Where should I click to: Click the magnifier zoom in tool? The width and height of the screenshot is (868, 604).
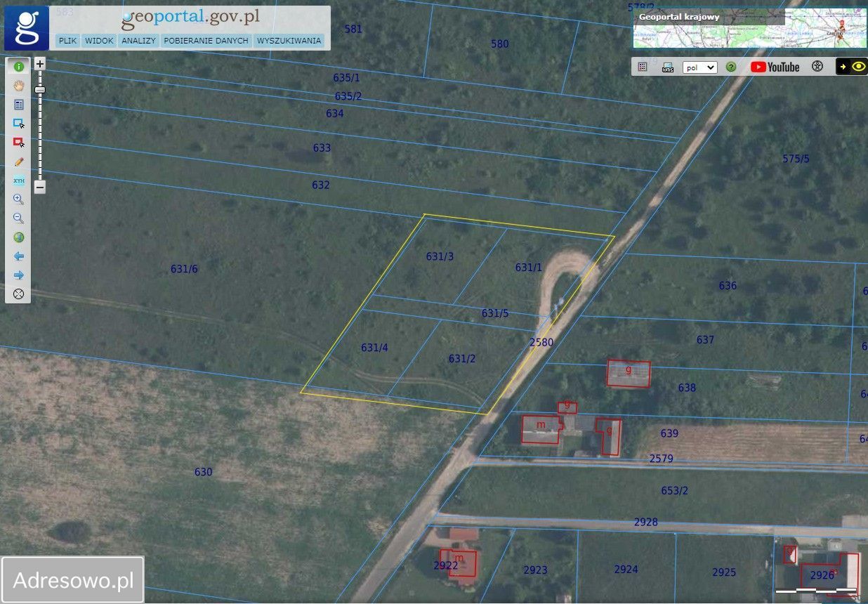19,199
